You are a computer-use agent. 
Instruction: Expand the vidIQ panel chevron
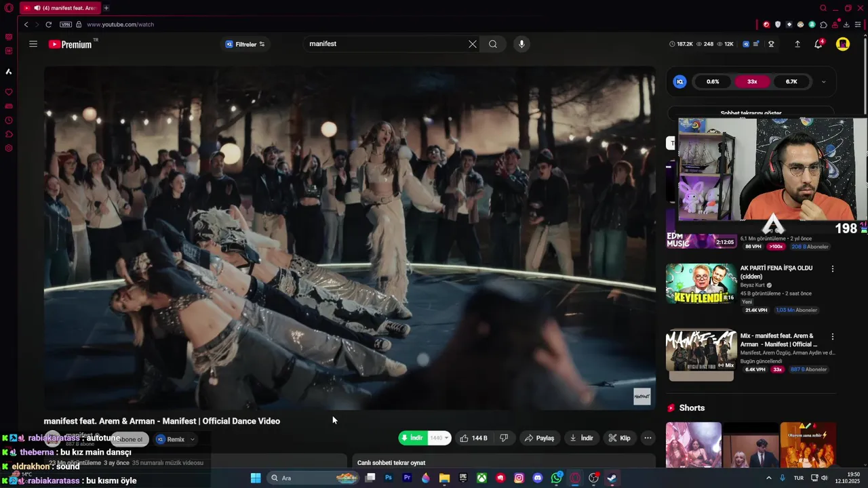pyautogui.click(x=823, y=81)
